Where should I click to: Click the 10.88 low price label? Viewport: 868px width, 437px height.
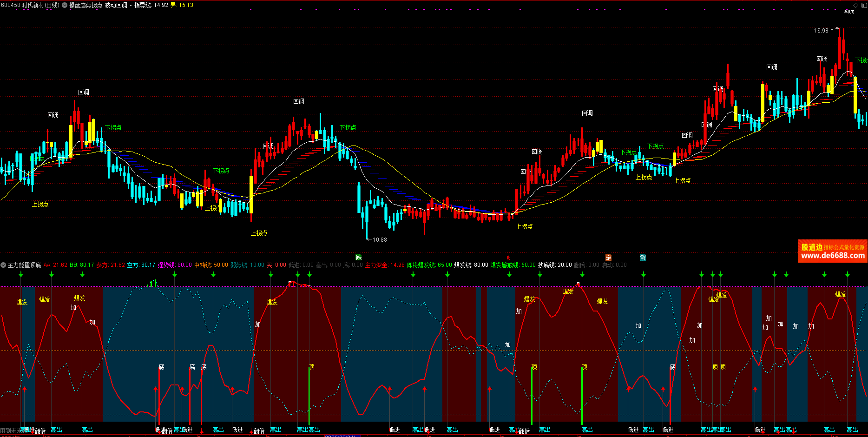[x=380, y=240]
